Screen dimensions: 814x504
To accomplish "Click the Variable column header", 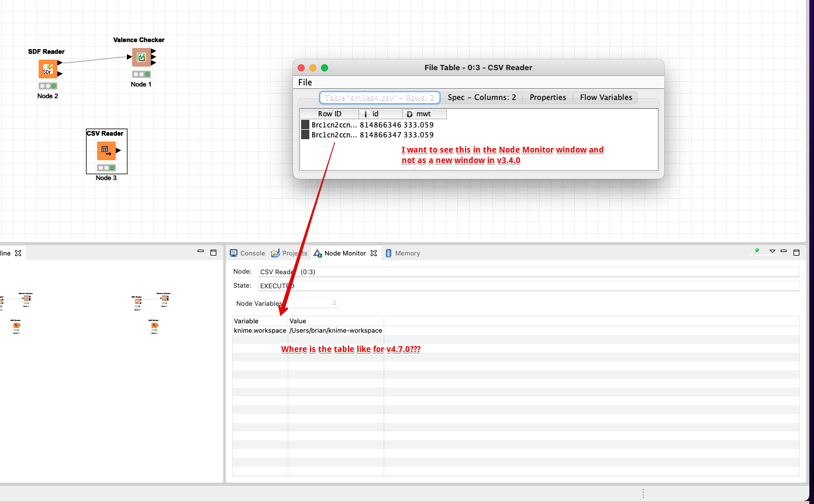I will [260, 321].
